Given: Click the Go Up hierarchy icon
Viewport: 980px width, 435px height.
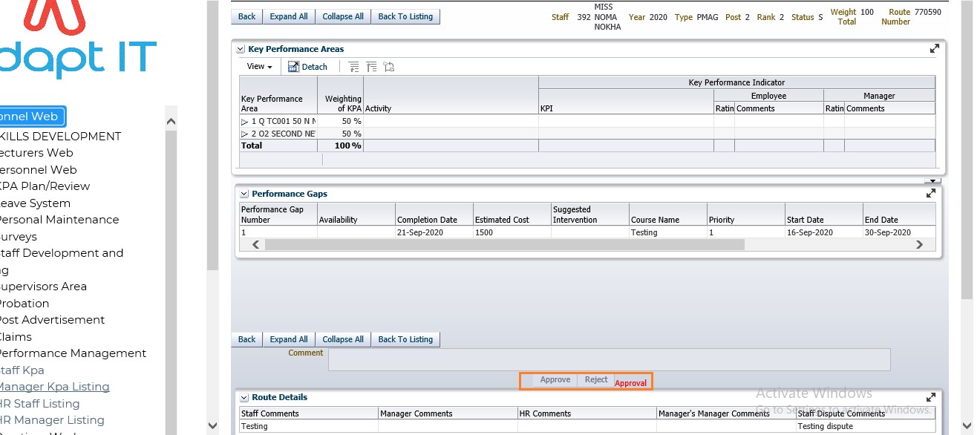Looking at the screenshot, I should [353, 67].
